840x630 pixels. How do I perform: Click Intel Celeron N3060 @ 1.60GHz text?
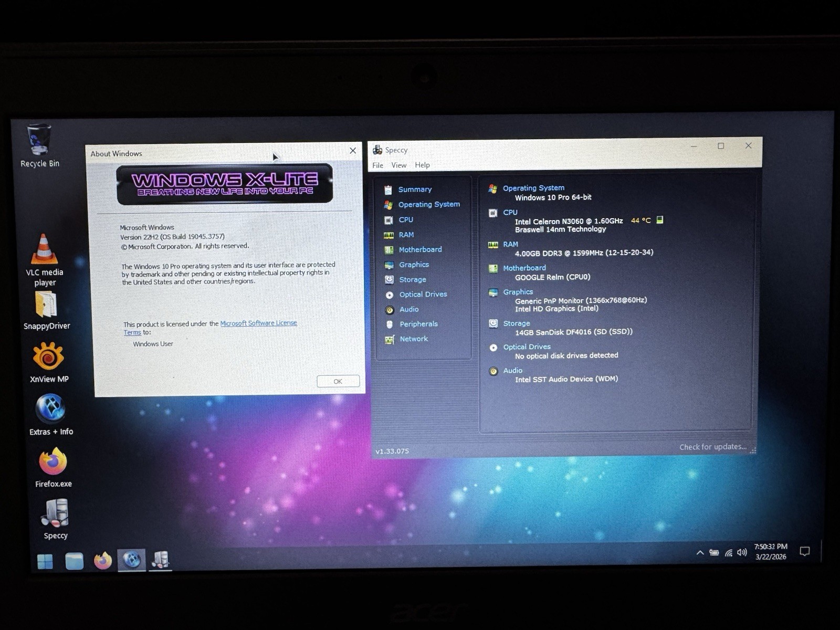[x=569, y=221]
